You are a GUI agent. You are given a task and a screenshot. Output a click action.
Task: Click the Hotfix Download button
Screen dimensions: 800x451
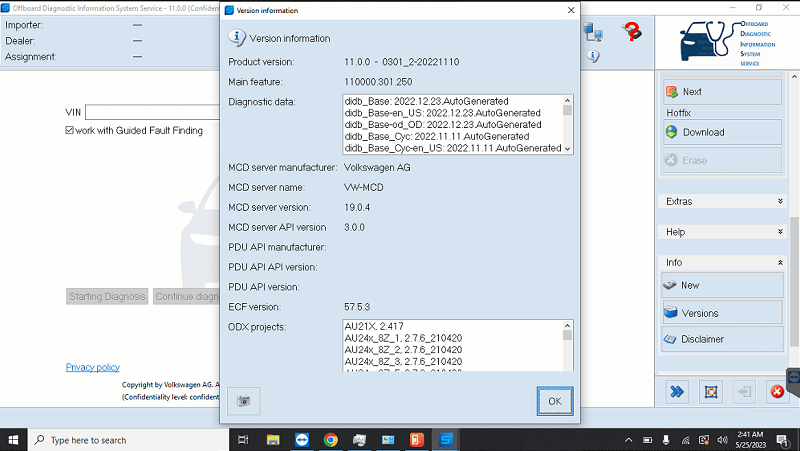(722, 132)
